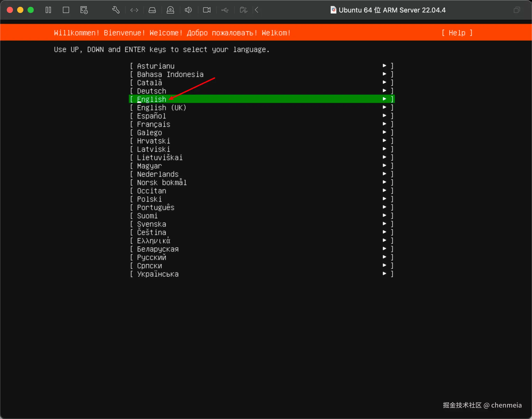This screenshot has width=532, height=419.
Task: Click the network adapter icon
Action: click(134, 10)
